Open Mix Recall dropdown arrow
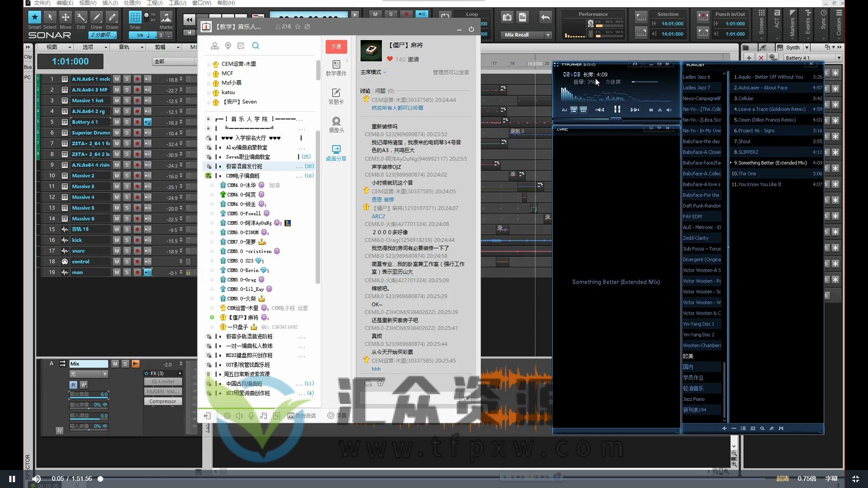 pos(548,35)
